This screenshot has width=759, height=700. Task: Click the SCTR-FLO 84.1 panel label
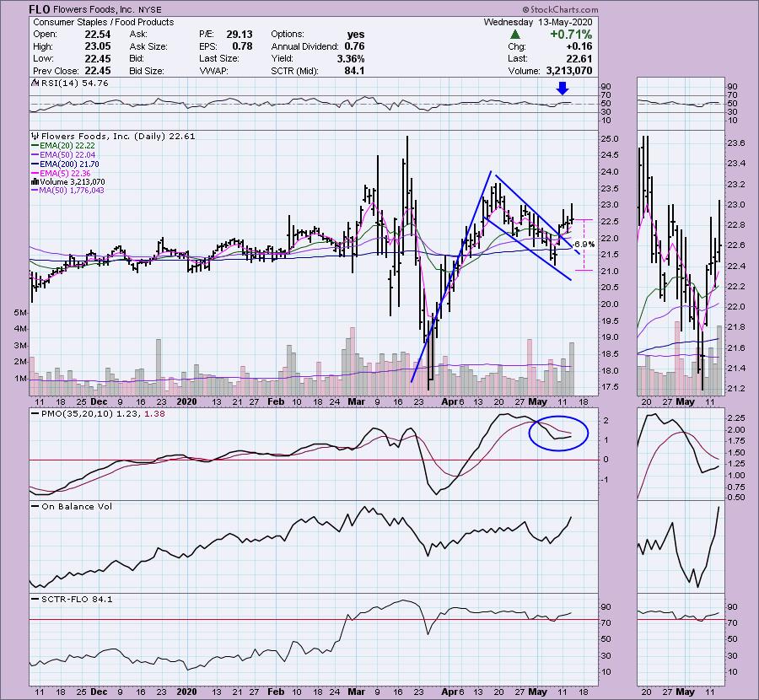[x=77, y=600]
